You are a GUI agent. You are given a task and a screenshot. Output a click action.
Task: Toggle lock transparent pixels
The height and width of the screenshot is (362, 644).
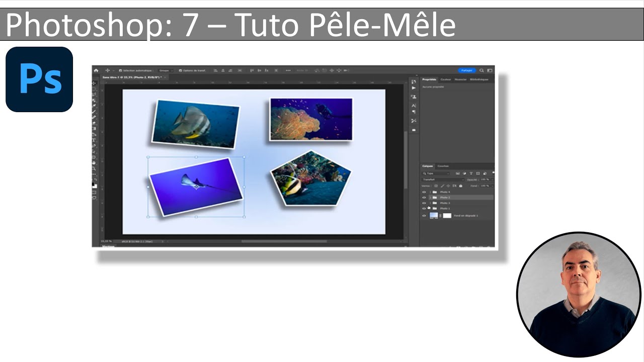pos(436,186)
